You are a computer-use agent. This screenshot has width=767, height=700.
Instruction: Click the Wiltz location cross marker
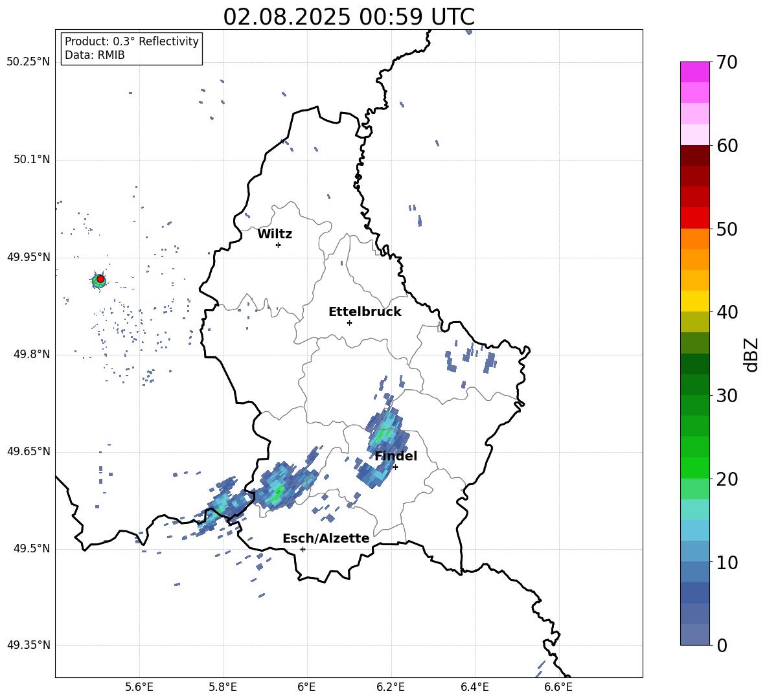[279, 245]
